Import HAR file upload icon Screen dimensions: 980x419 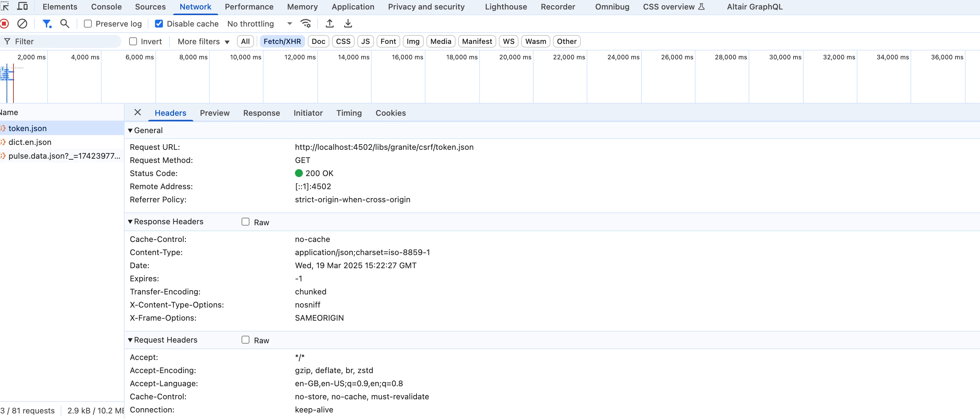click(x=329, y=24)
